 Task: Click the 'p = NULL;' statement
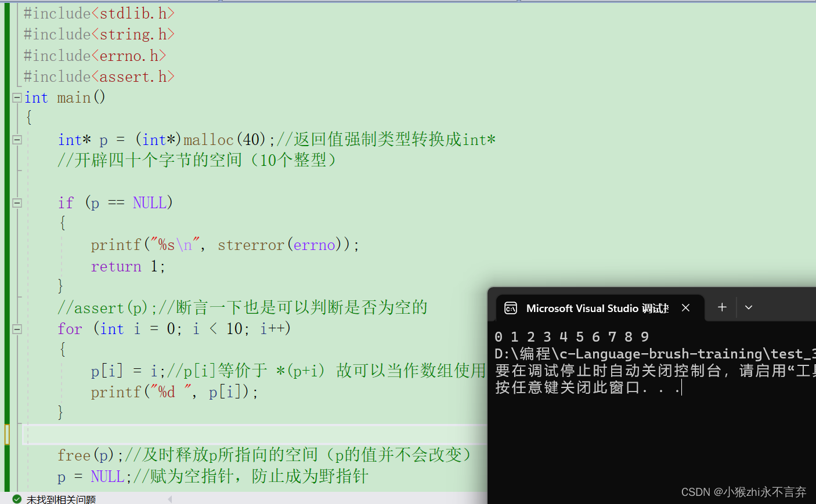95,477
